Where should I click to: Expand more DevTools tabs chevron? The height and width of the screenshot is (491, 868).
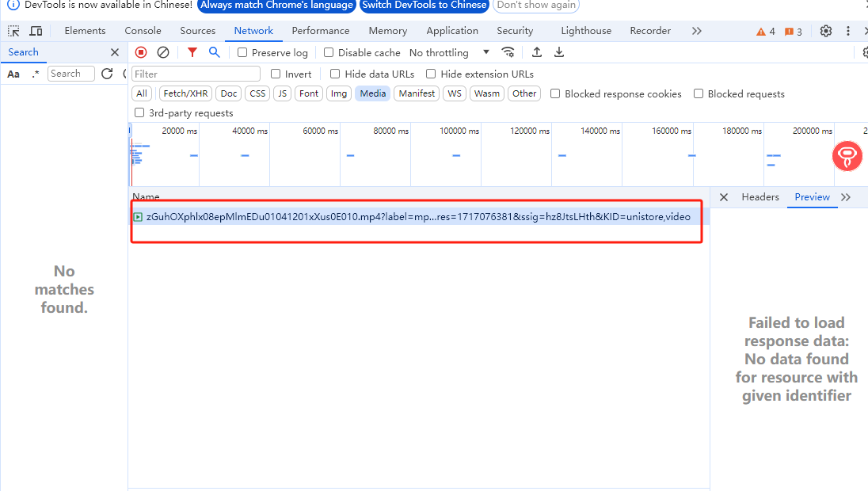697,31
